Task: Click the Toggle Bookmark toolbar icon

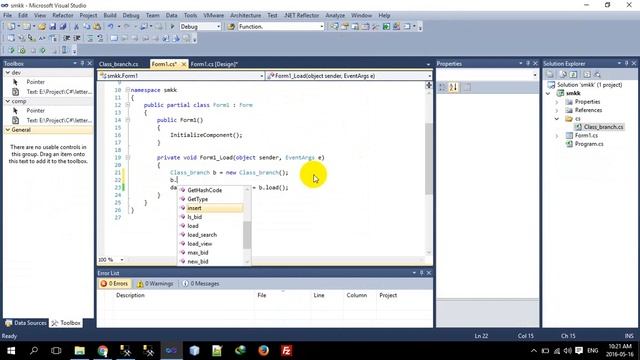Action: pos(114,38)
